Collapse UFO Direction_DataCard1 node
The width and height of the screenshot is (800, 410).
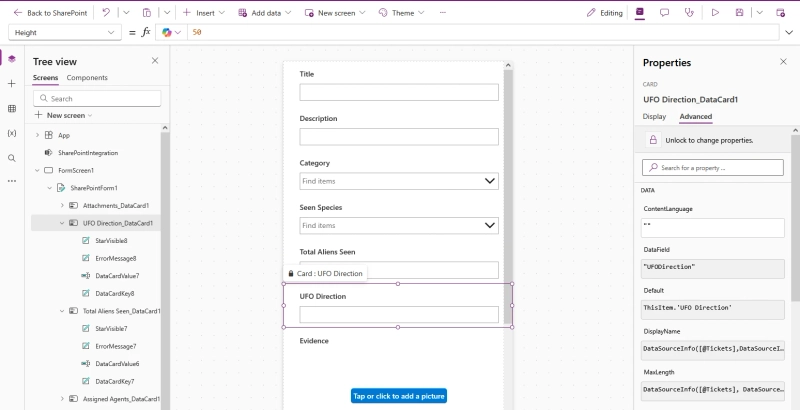point(62,223)
